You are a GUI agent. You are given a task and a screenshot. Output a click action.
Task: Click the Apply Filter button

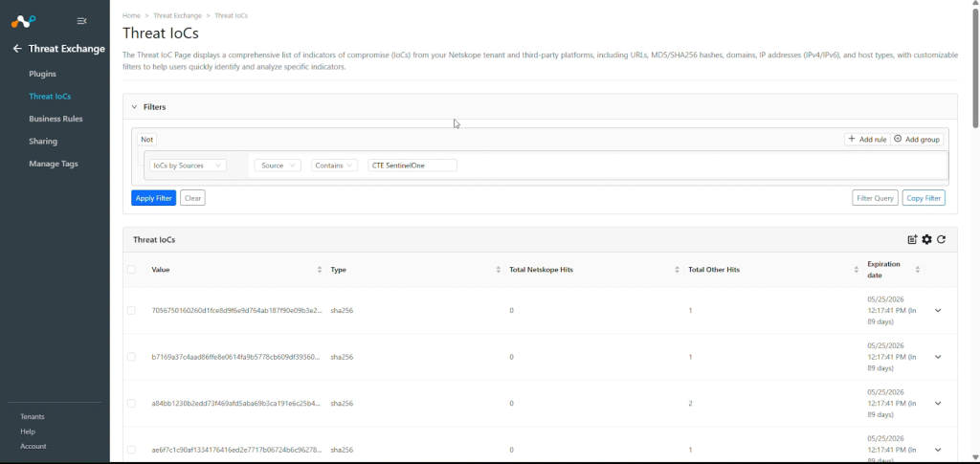point(154,198)
